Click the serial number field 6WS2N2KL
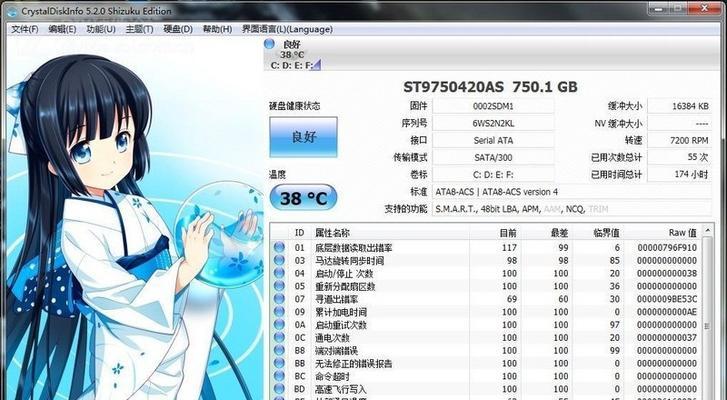 493,123
